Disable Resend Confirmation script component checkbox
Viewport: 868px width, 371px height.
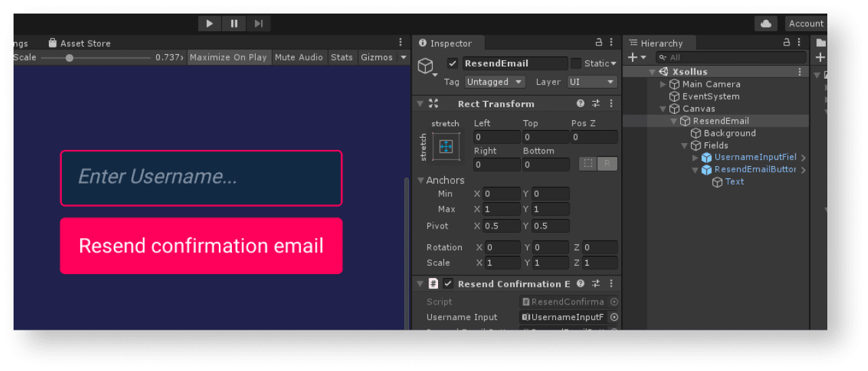(448, 284)
